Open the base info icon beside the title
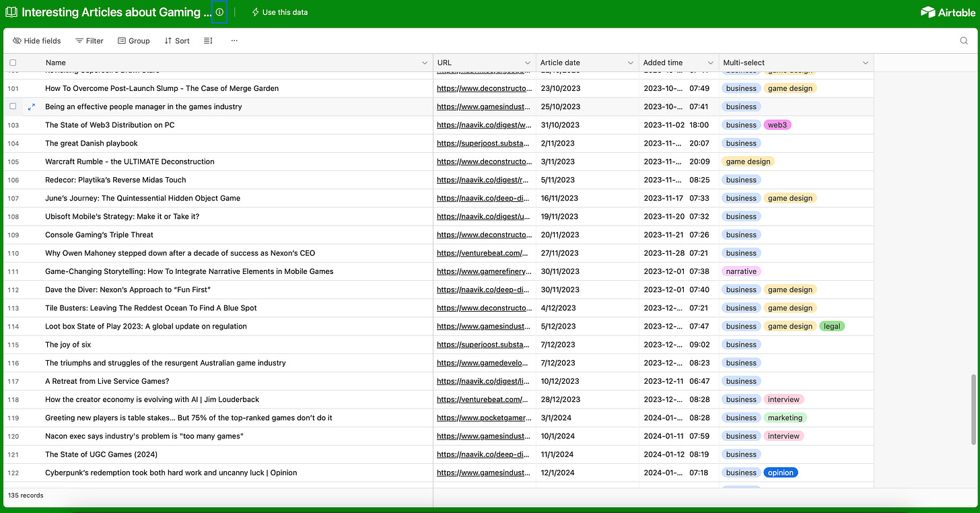This screenshot has height=513, width=980. click(219, 12)
